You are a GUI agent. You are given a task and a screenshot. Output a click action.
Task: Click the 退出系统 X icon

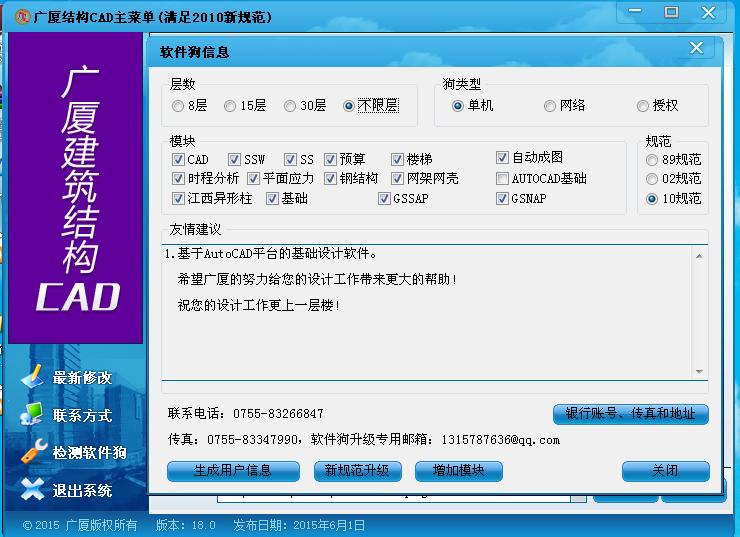click(x=32, y=489)
